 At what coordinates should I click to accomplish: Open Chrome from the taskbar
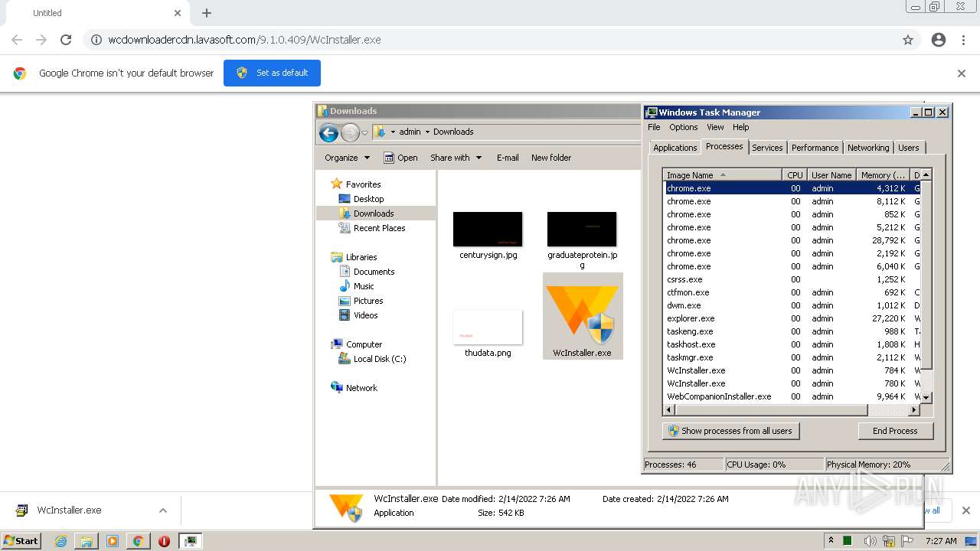pyautogui.click(x=138, y=541)
